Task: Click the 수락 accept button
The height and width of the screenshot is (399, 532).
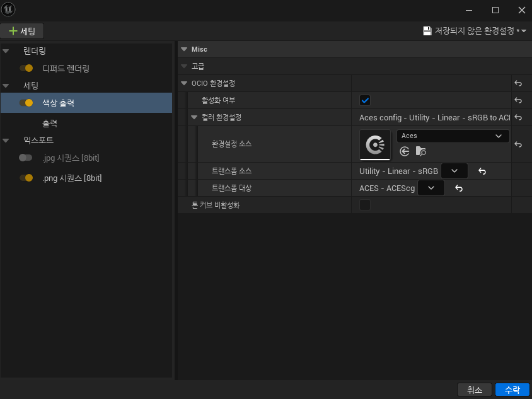Action: (x=512, y=390)
